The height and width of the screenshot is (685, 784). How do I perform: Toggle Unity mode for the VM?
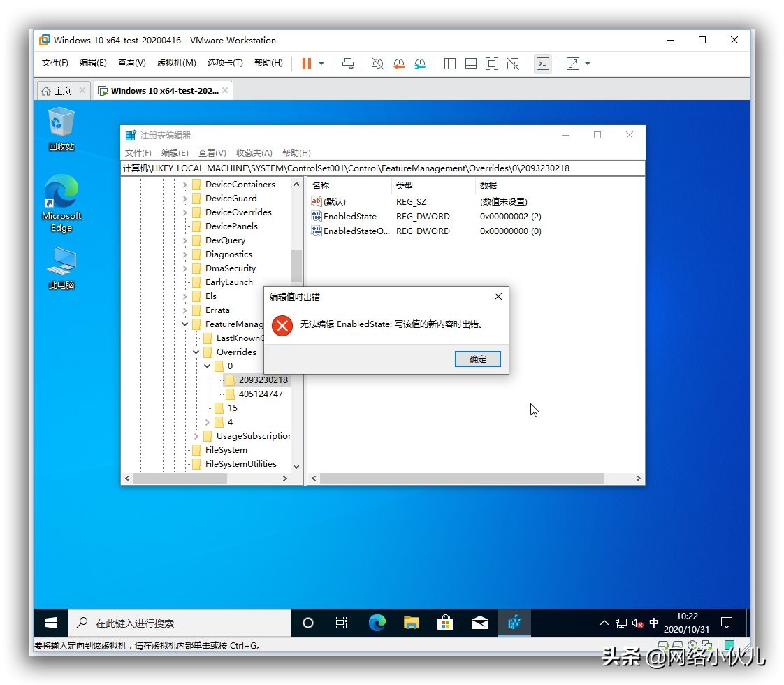click(512, 64)
